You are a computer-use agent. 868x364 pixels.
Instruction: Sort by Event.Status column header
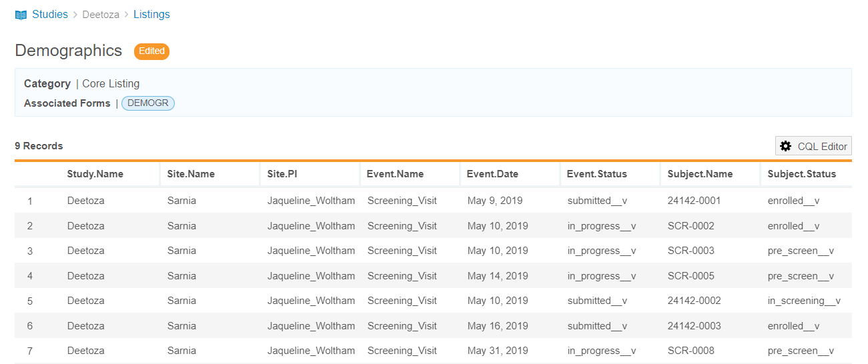[596, 174]
